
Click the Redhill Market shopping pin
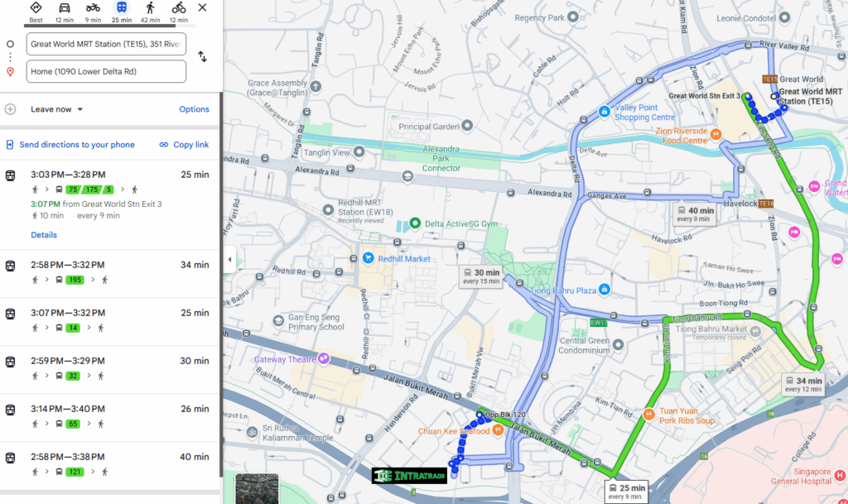369,258
